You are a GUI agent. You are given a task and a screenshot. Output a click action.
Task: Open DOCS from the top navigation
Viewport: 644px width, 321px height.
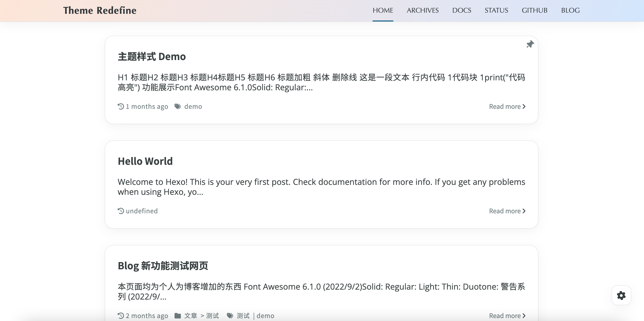point(462,11)
